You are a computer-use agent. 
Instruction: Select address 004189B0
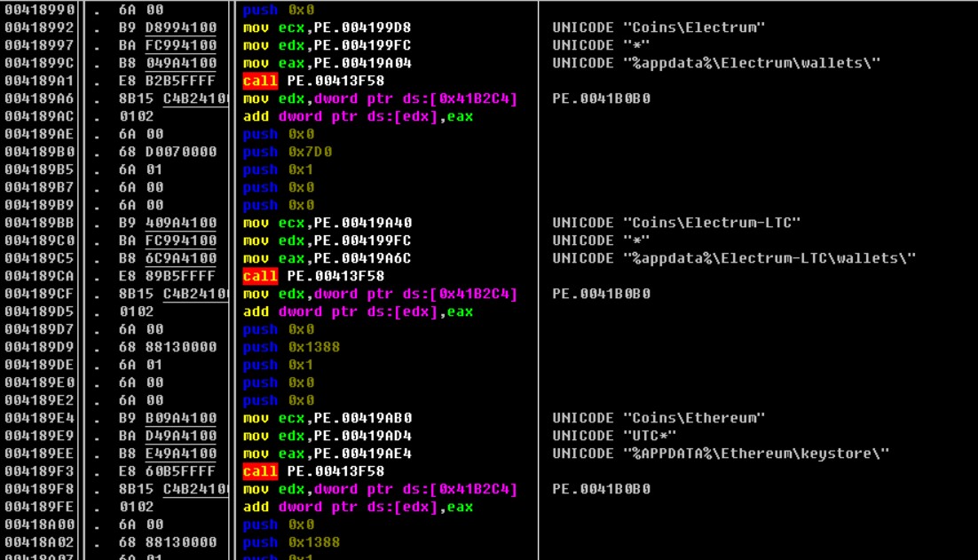coord(39,152)
